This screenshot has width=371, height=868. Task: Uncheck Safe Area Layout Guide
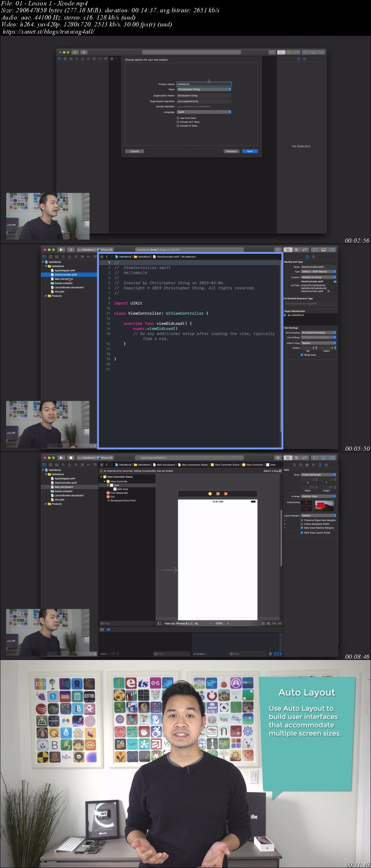pos(302,533)
